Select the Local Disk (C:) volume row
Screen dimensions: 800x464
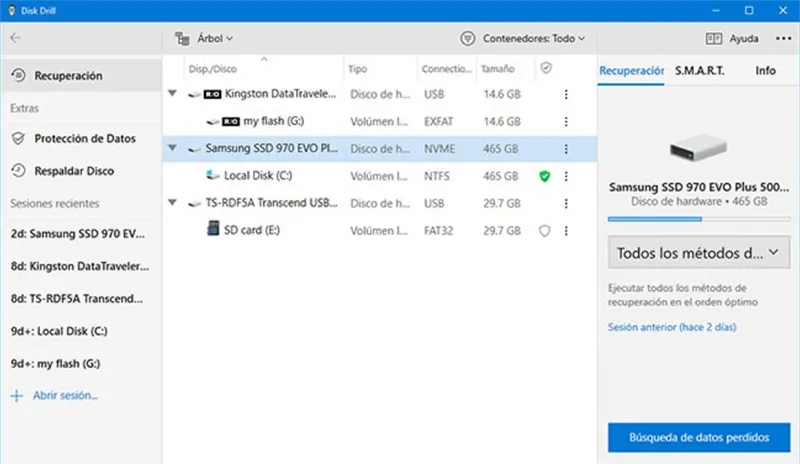coord(380,176)
